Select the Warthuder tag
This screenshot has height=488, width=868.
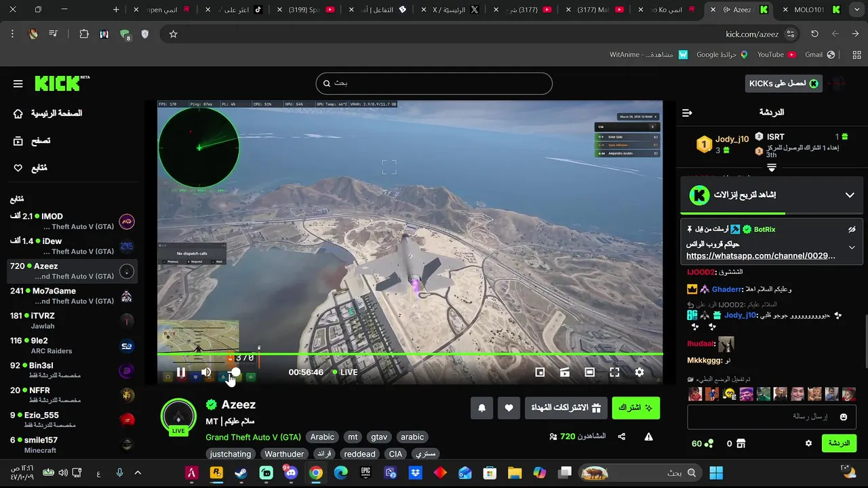[x=284, y=454]
